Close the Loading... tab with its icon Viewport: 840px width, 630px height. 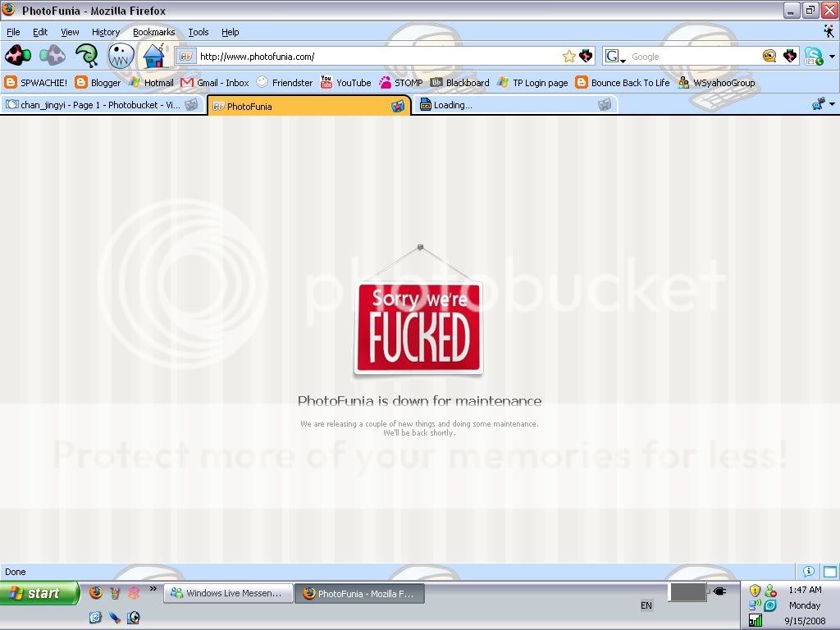(605, 105)
